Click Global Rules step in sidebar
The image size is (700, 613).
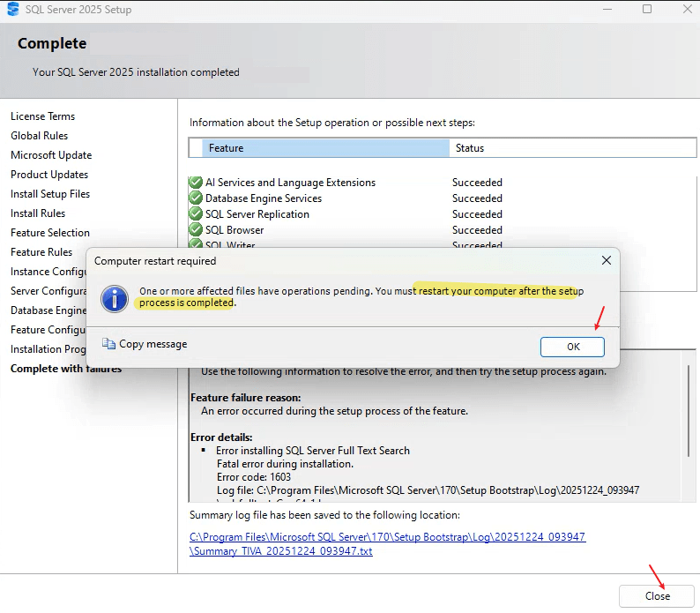[40, 136]
